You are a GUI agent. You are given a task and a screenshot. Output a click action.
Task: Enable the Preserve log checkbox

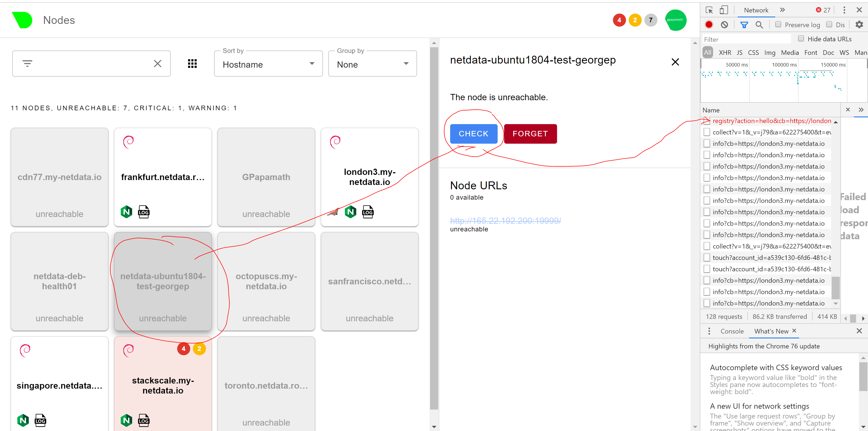778,25
